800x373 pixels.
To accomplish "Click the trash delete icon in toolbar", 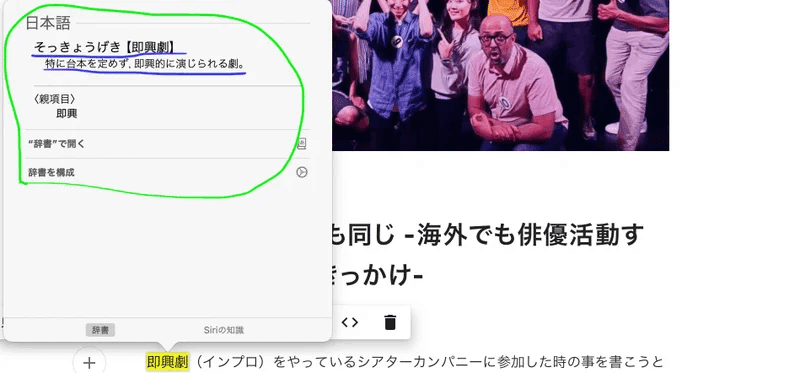I will pyautogui.click(x=390, y=322).
